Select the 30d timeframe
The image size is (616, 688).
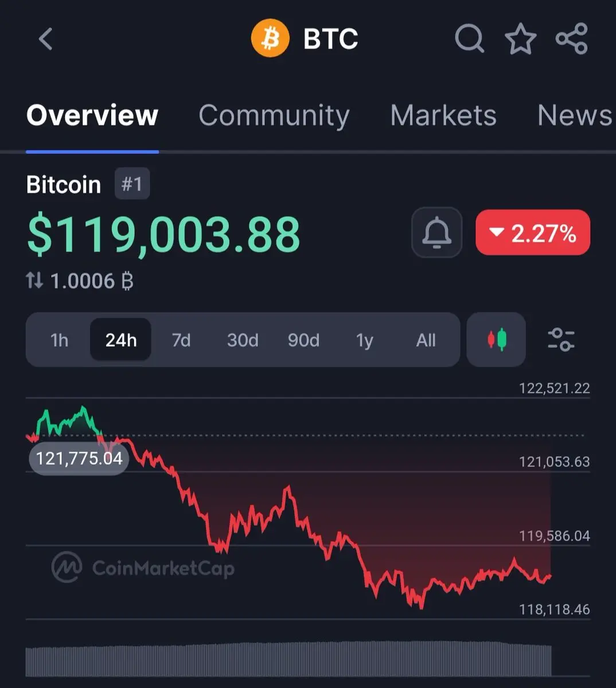(243, 340)
